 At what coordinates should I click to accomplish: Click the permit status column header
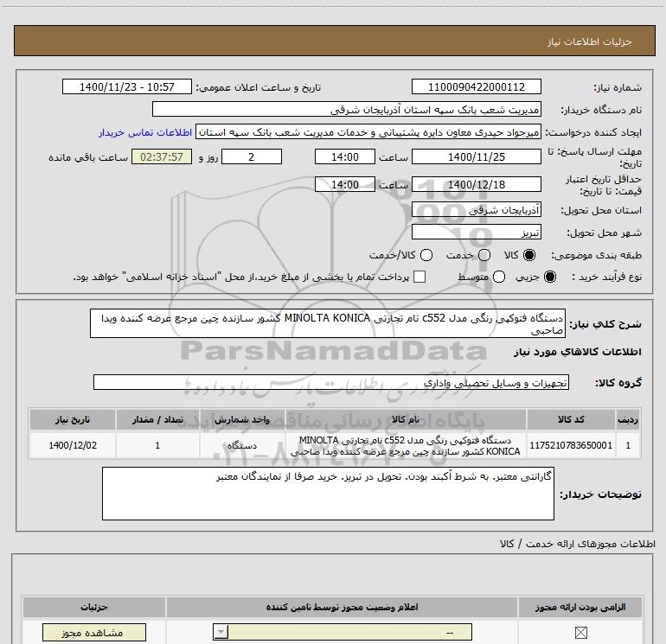[x=342, y=608]
